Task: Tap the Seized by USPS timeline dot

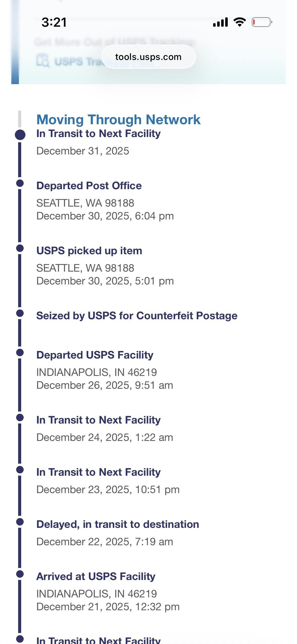Action: pos(20,313)
